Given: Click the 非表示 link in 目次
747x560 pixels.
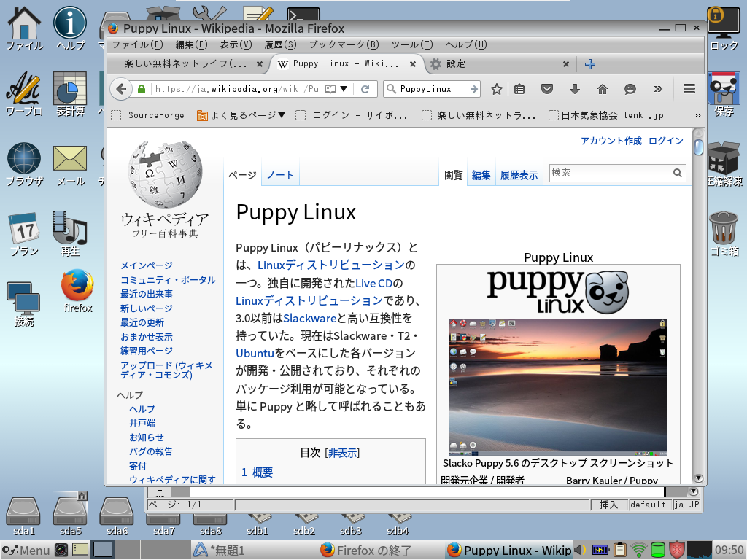Looking at the screenshot, I should click(341, 453).
